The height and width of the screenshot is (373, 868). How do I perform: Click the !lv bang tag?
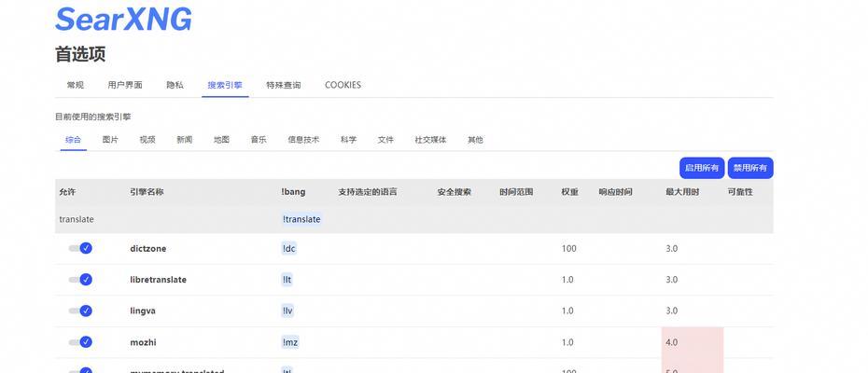click(287, 311)
